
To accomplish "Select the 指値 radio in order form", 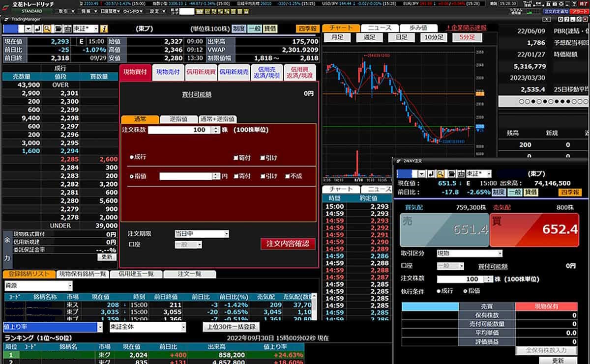I will point(132,176).
